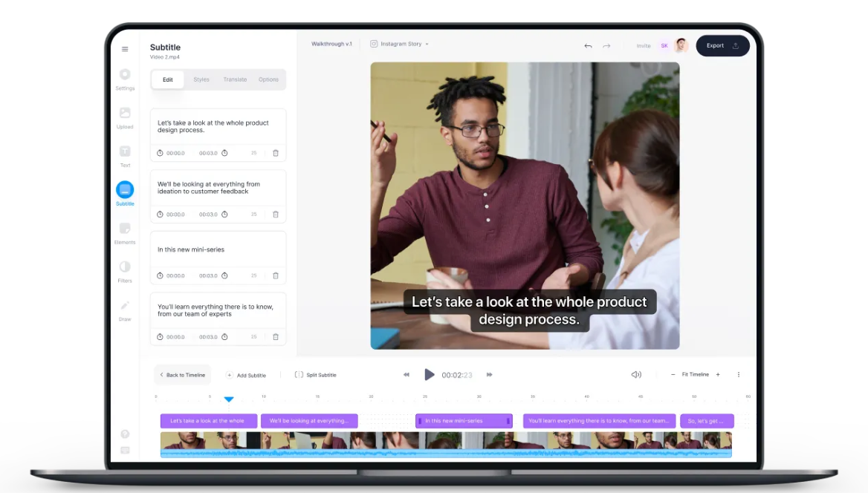
Task: Click start-time clock icon of first subtitle
Action: (160, 153)
